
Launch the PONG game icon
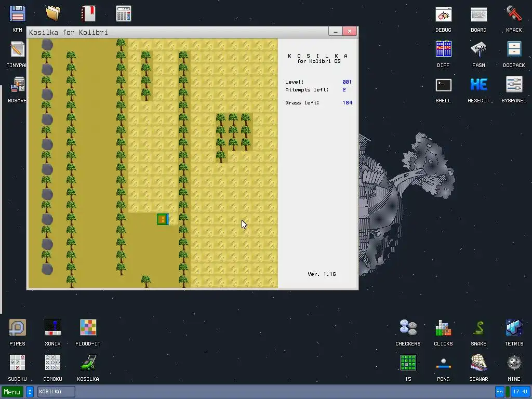coord(444,363)
